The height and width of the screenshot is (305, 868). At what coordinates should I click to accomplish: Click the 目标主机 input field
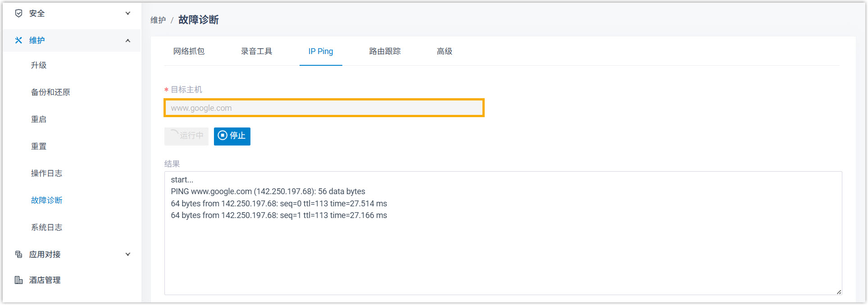coord(324,108)
